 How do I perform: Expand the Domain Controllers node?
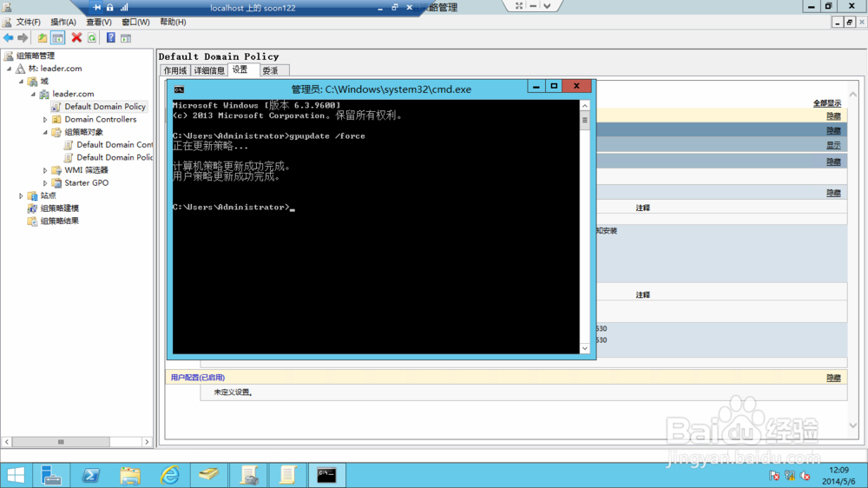(45, 120)
